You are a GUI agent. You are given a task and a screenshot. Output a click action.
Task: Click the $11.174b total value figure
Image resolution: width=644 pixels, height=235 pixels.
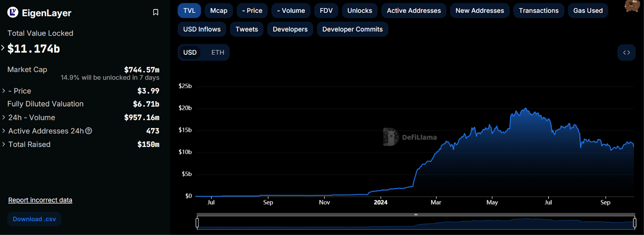pos(34,49)
